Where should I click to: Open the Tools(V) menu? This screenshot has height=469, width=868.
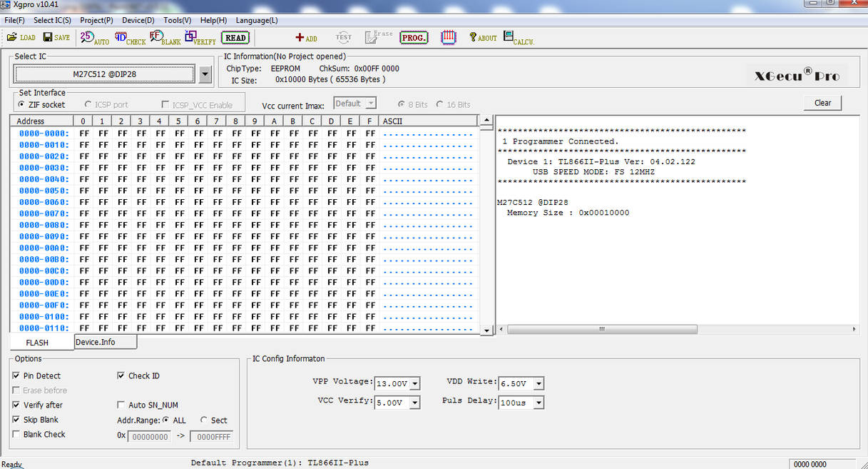[177, 20]
